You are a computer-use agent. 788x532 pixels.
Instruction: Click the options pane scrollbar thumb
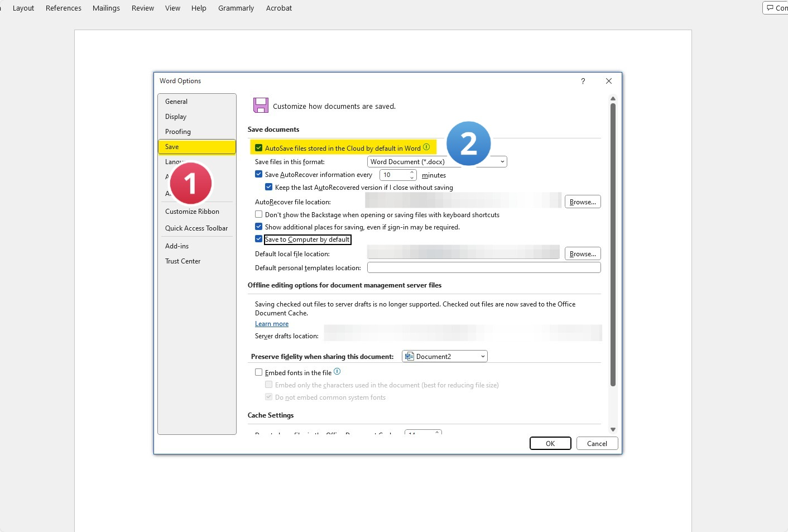click(x=613, y=245)
